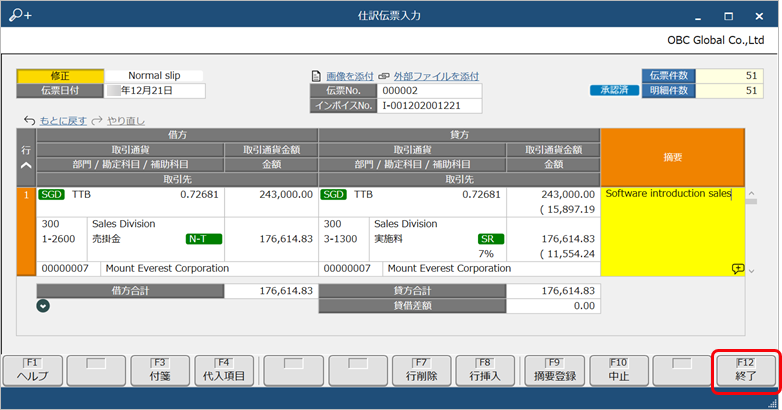This screenshot has width=782, height=410.
Task: Click F3 付箋 button
Action: tap(160, 370)
